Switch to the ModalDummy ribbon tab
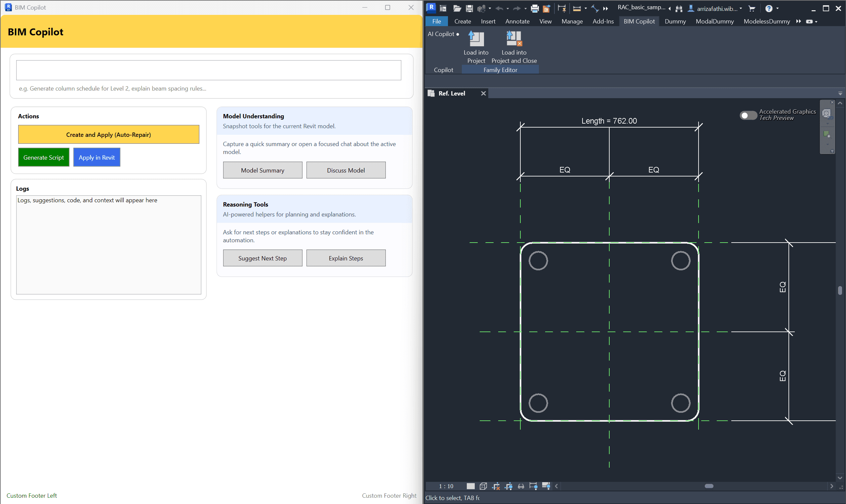This screenshot has width=846, height=504. (714, 21)
